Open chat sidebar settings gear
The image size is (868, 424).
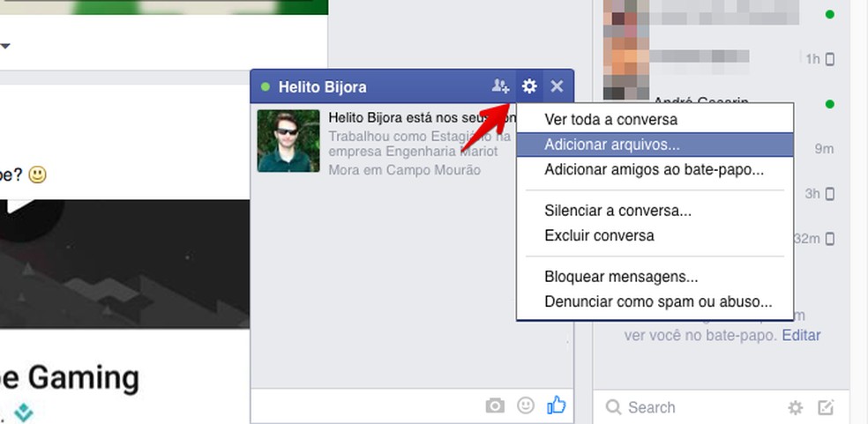coord(796,408)
